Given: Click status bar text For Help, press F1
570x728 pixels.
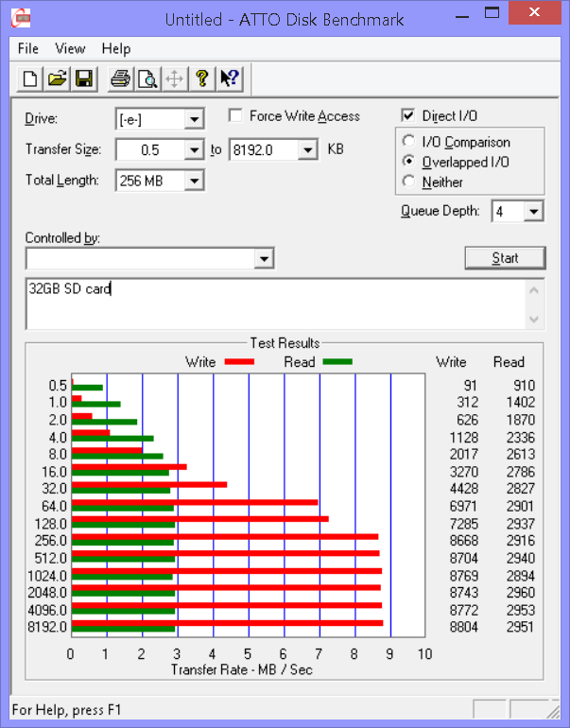Looking at the screenshot, I should (66, 710).
